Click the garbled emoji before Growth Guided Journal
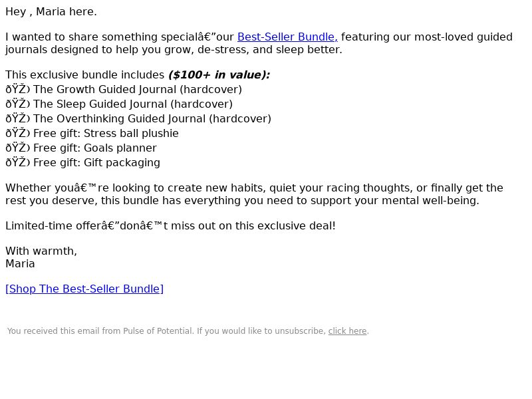Image resolution: width=532 pixels, height=399 pixels. pos(18,89)
